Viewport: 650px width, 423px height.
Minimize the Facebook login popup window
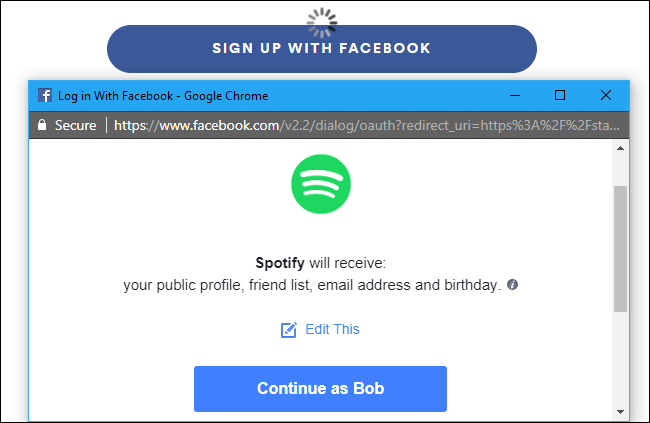514,96
